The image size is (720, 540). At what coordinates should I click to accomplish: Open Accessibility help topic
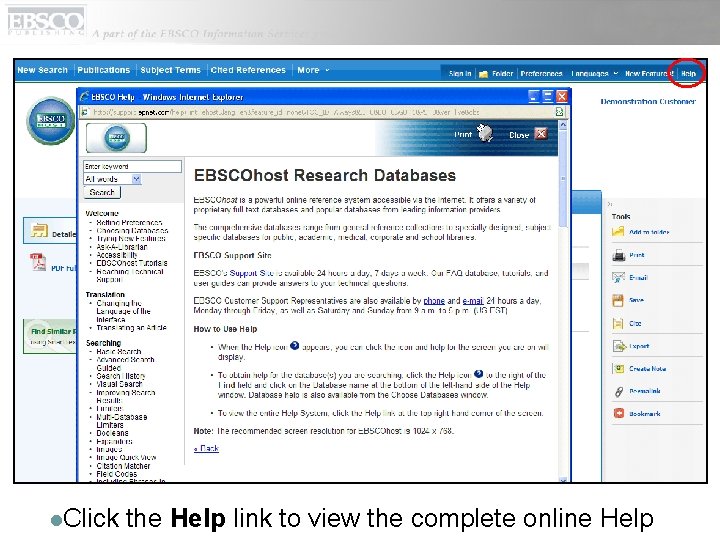pos(117,255)
